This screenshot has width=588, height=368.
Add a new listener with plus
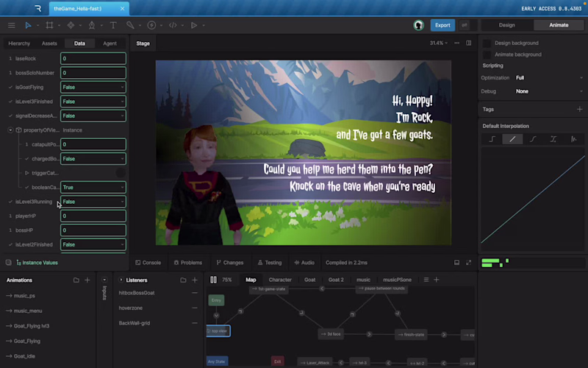coord(195,280)
